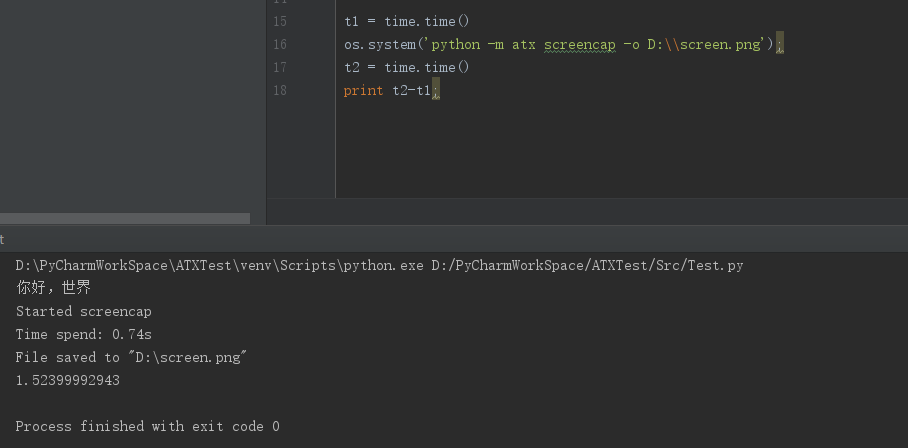
Task: Click the print t2-t1 statement
Action: [391, 91]
